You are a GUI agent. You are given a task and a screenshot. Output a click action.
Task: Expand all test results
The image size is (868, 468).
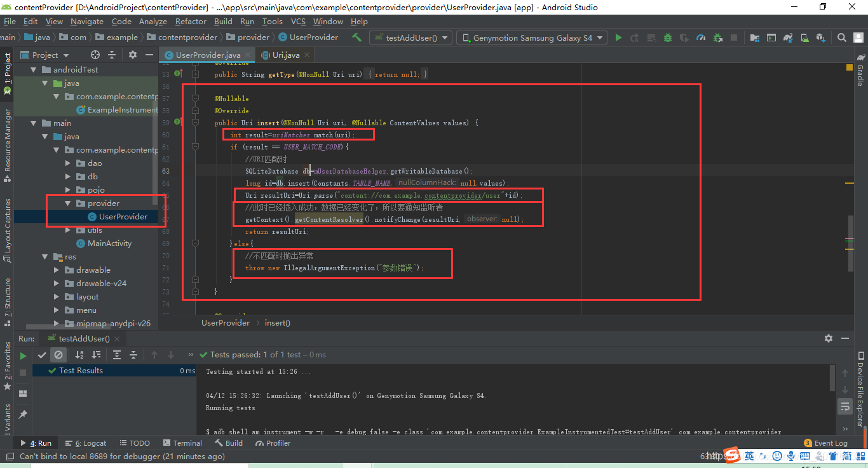pyautogui.click(x=117, y=355)
